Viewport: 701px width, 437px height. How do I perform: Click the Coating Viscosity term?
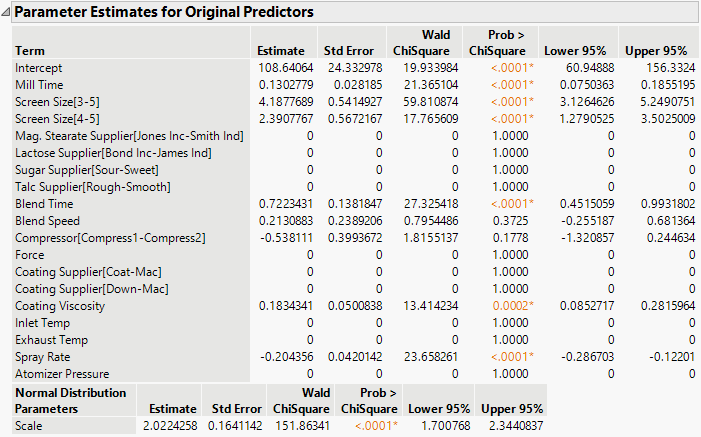59,305
